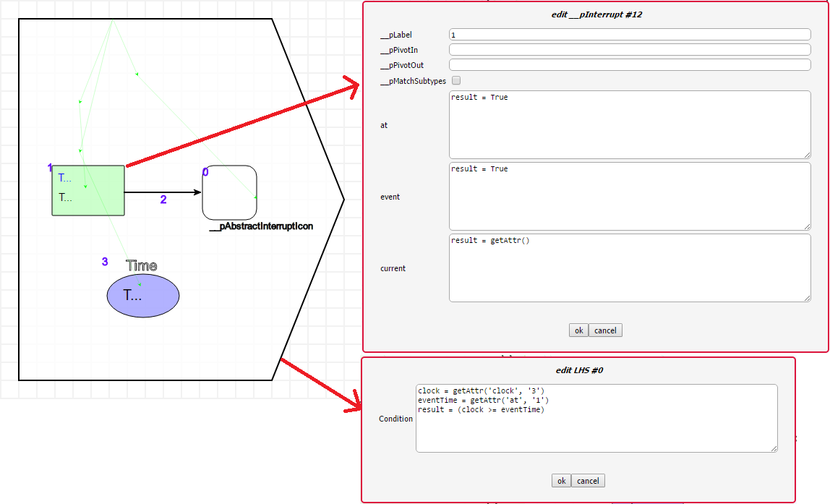This screenshot has height=504, width=830.
Task: Focus the __pPivotOut text field
Action: click(x=629, y=65)
